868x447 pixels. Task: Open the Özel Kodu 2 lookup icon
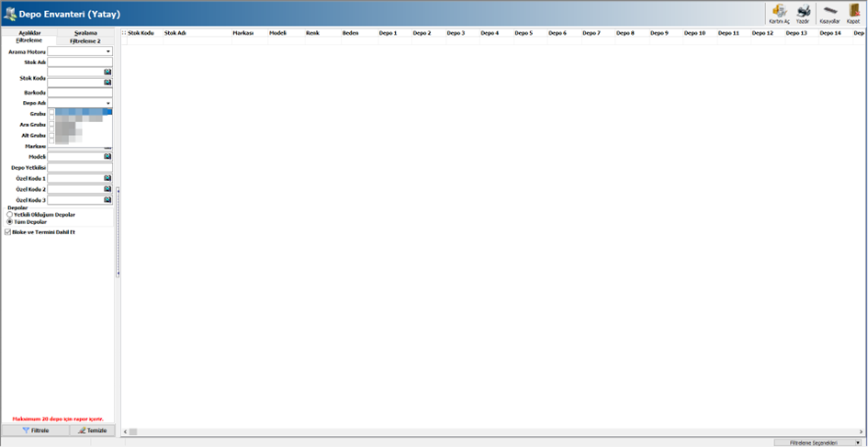[x=108, y=189]
